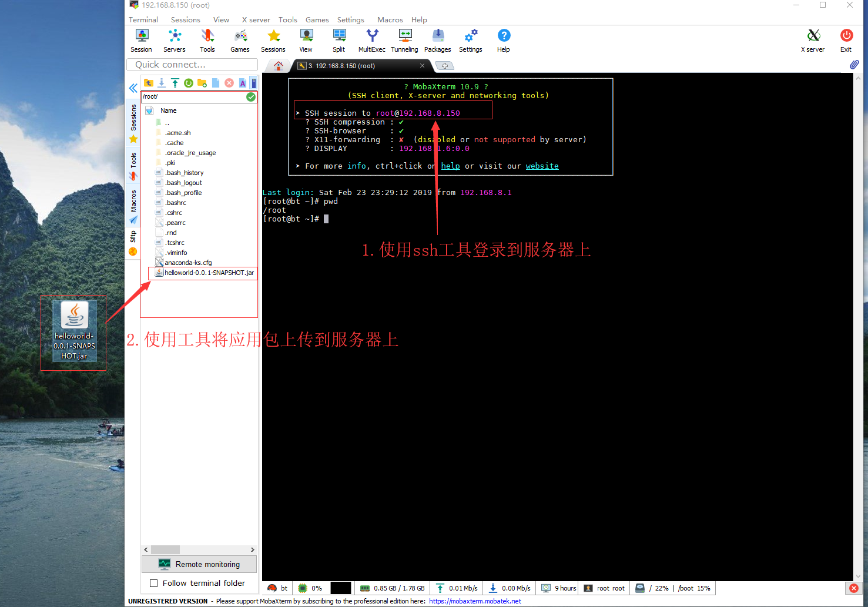Follow the help link in terminal banner
Viewport: 868px width, 607px height.
(x=451, y=166)
